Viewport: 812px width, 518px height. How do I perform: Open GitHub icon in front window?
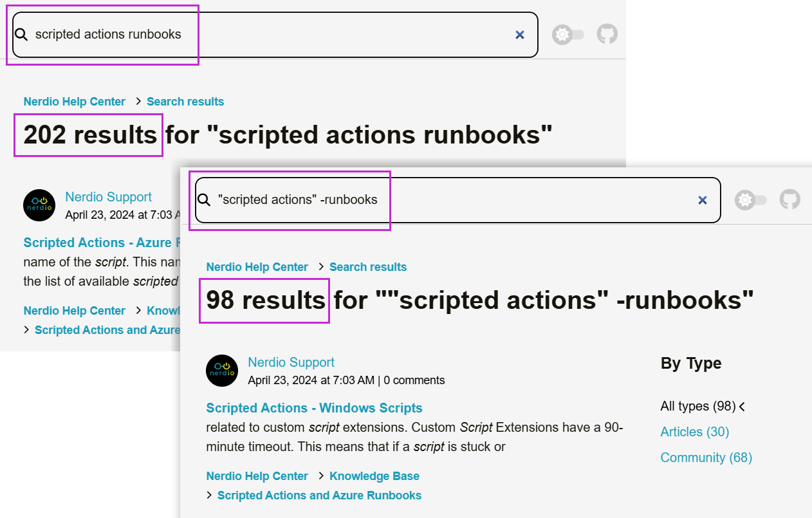[x=790, y=199]
